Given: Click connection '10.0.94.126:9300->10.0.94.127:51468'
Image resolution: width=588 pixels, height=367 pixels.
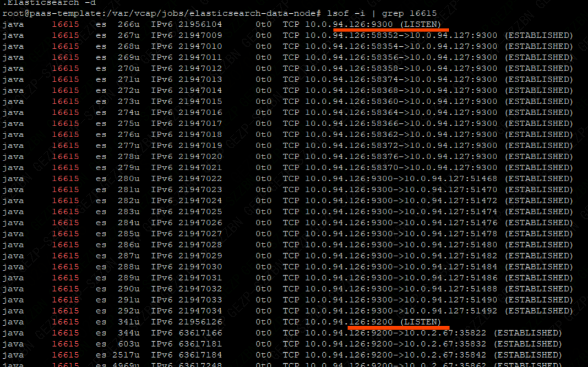Looking at the screenshot, I should (401, 179).
